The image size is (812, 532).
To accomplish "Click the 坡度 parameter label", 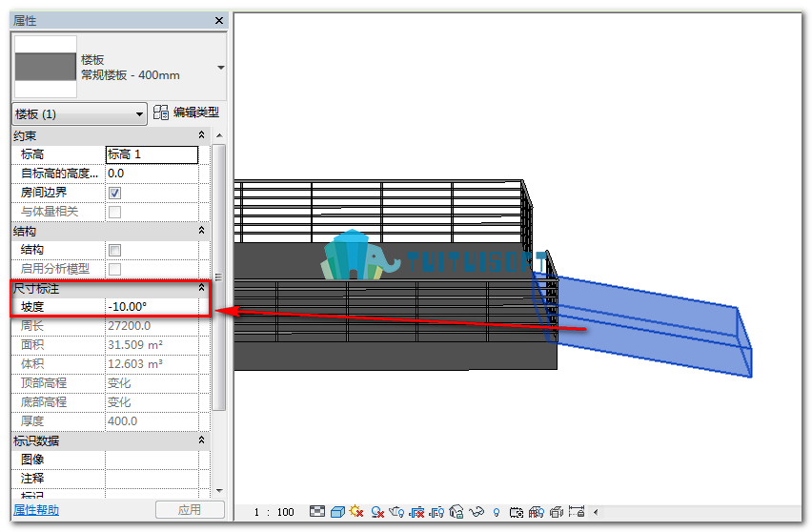I will (x=32, y=307).
